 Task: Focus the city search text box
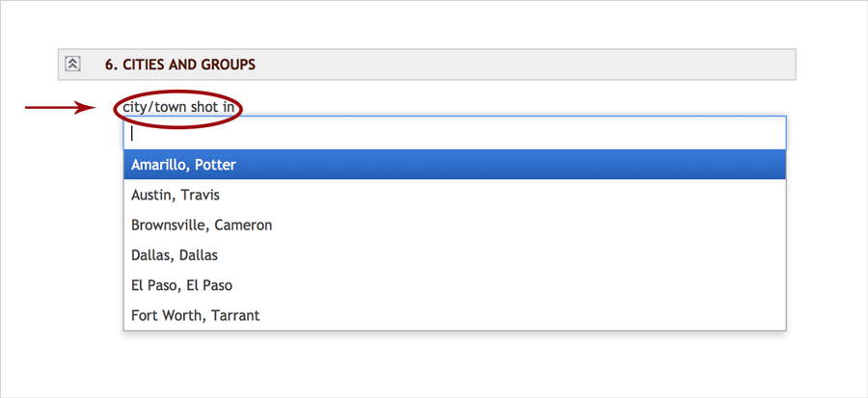point(454,133)
